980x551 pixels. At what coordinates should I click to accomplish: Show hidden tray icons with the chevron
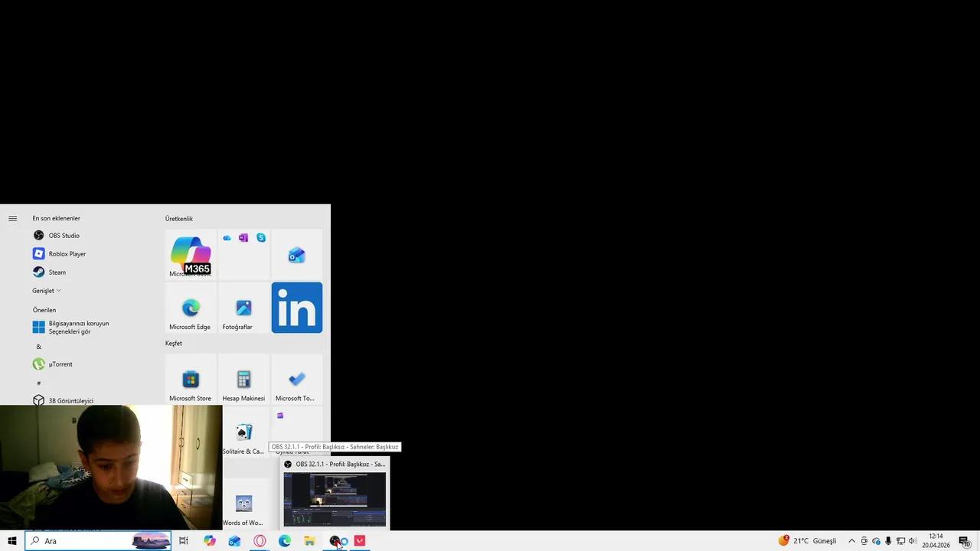click(851, 541)
